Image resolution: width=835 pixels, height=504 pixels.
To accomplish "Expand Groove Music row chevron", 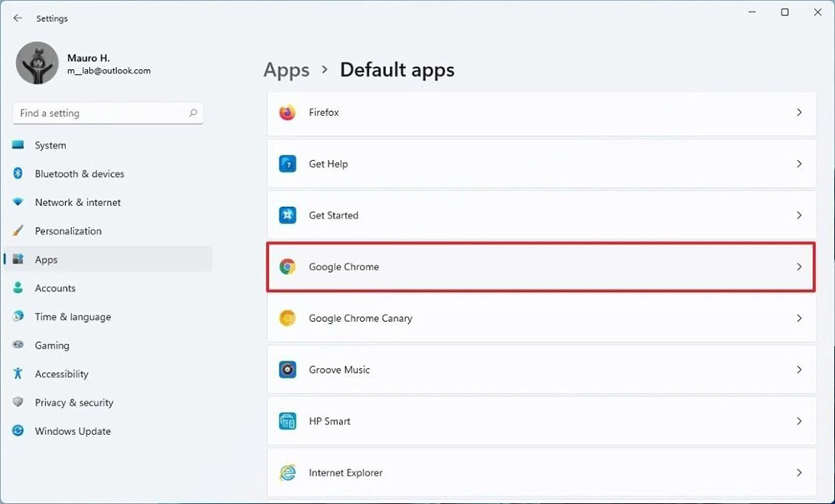I will (x=799, y=370).
